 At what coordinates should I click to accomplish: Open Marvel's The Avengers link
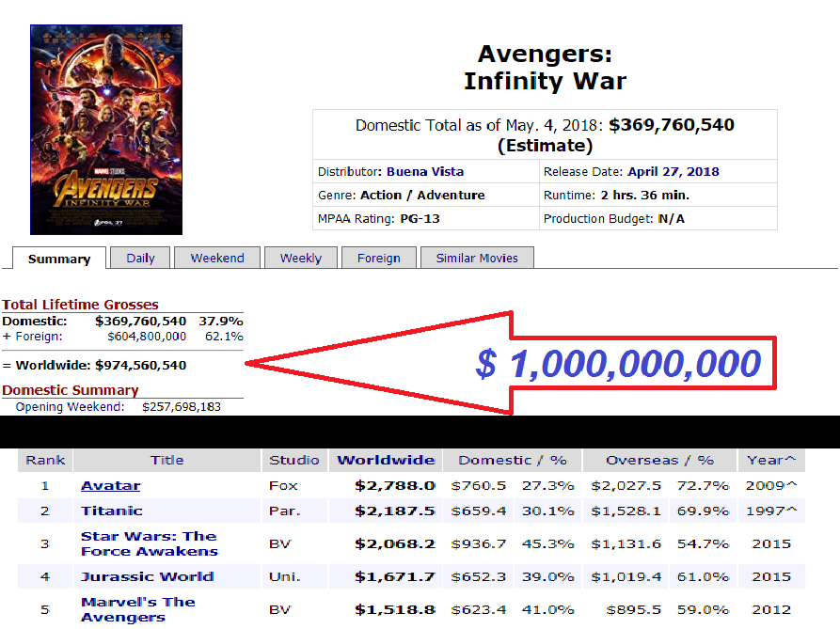click(x=137, y=610)
